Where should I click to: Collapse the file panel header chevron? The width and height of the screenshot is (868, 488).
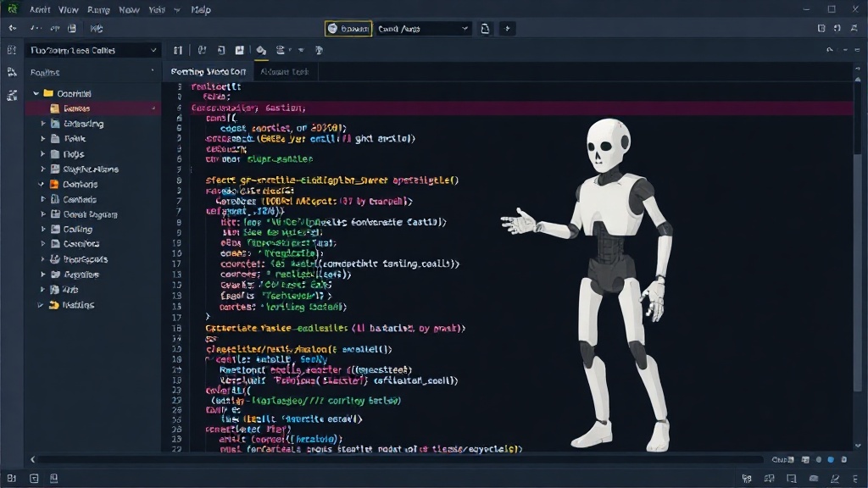tap(153, 71)
